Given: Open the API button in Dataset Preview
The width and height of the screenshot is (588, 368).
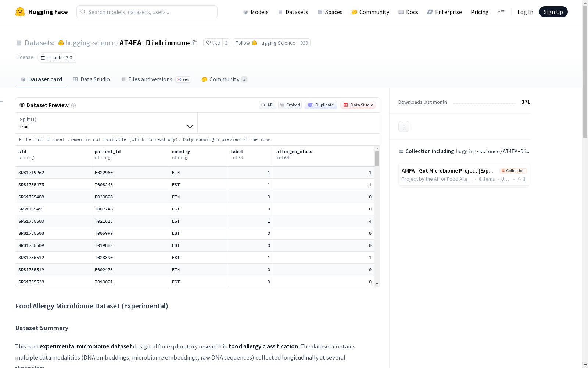Looking at the screenshot, I should (x=267, y=105).
